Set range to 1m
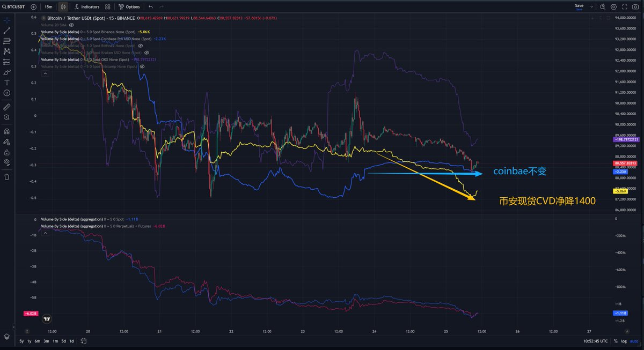Screen dimensions: 644x350 coord(55,341)
